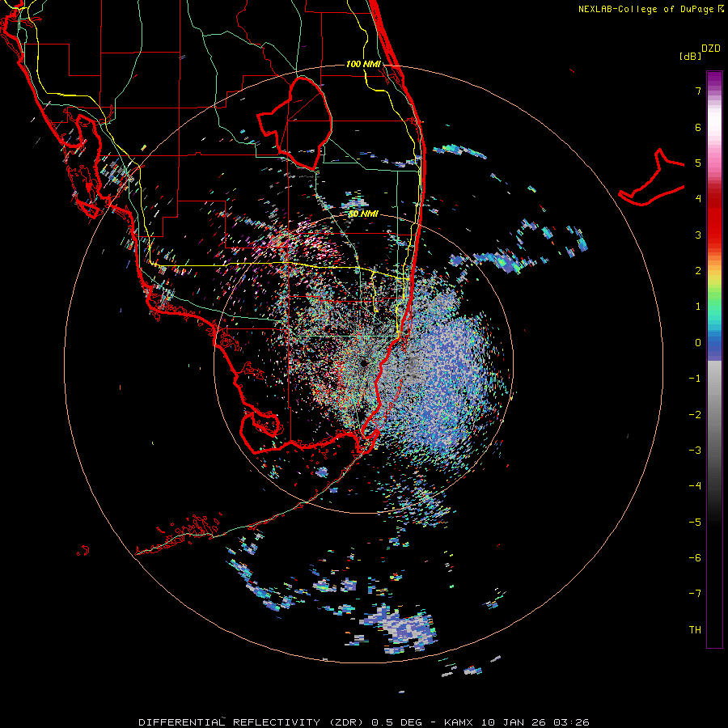This screenshot has height=728, width=728.
Task: Click the -4 value on the color scale
Action: coord(695,486)
